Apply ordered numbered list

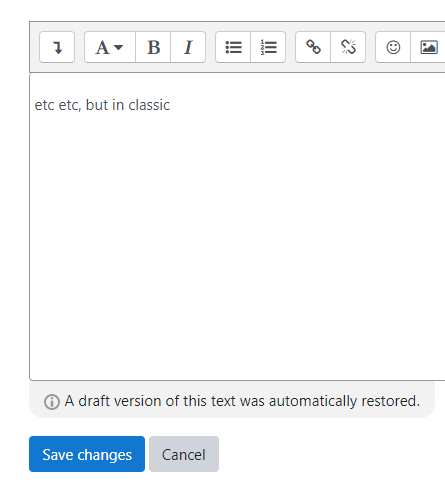coord(268,47)
